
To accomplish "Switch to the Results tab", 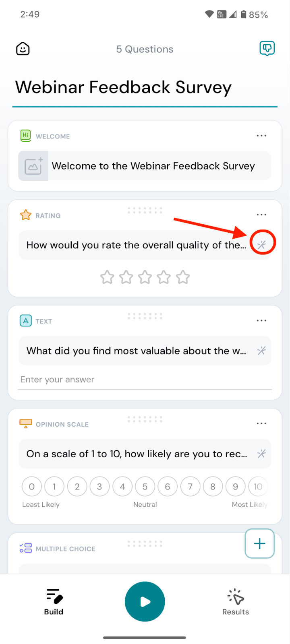I will coord(236,602).
